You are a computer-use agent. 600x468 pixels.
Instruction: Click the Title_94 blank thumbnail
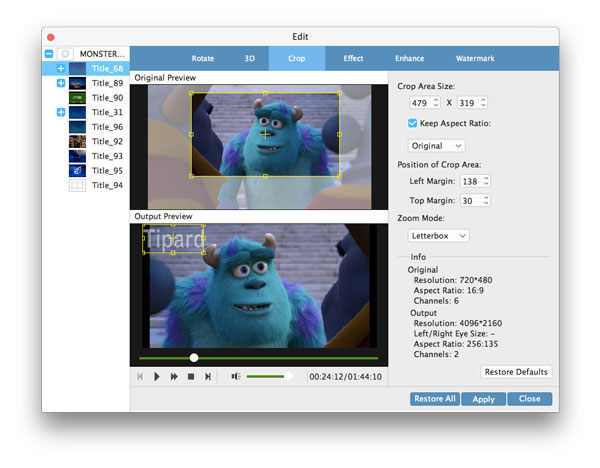77,185
